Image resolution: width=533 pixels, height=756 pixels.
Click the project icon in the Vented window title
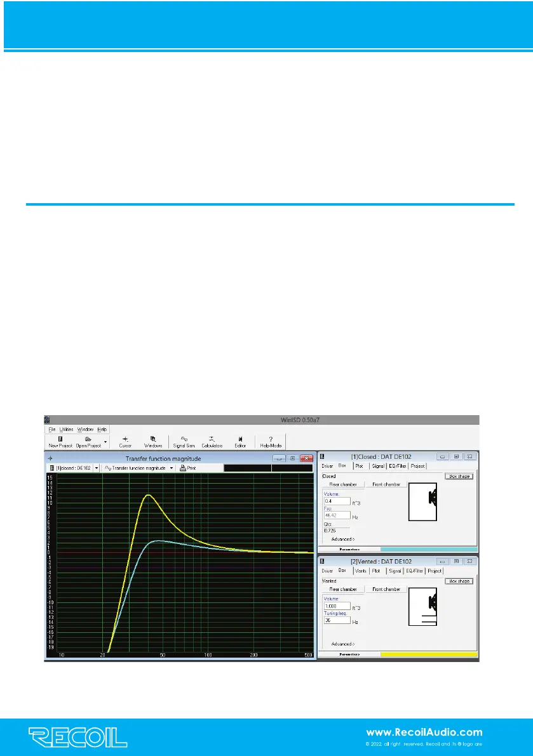click(322, 562)
